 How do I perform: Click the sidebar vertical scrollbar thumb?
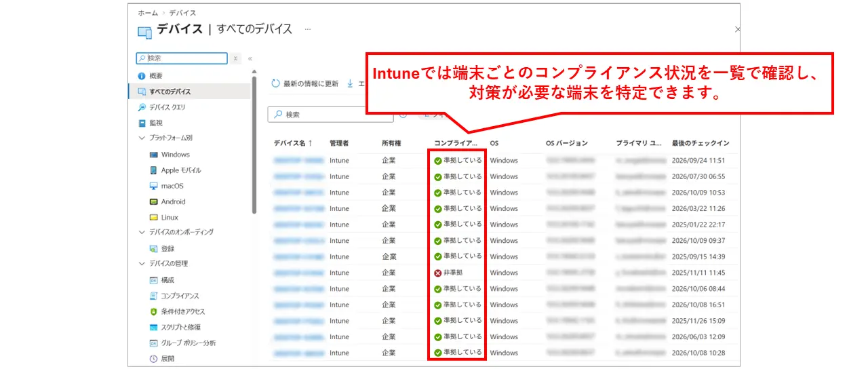pyautogui.click(x=255, y=144)
